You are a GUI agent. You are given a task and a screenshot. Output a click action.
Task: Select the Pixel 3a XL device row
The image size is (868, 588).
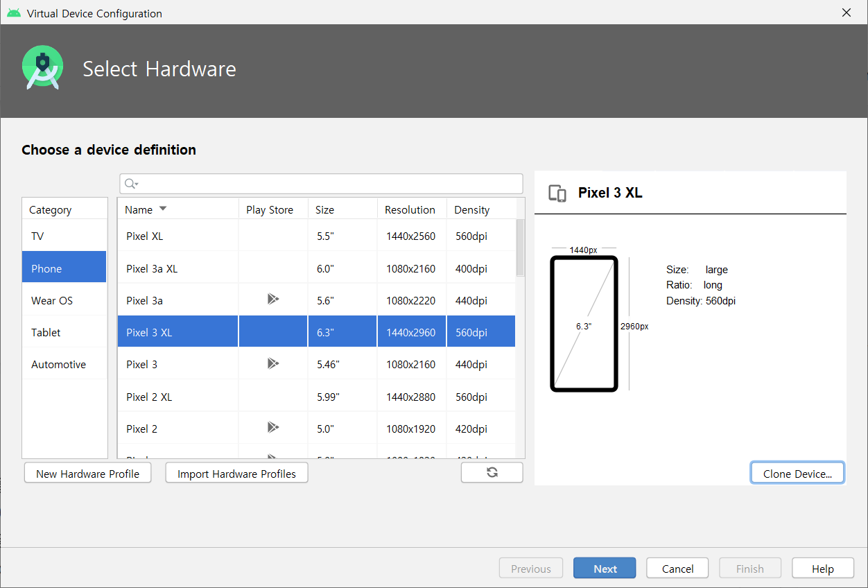click(x=317, y=268)
